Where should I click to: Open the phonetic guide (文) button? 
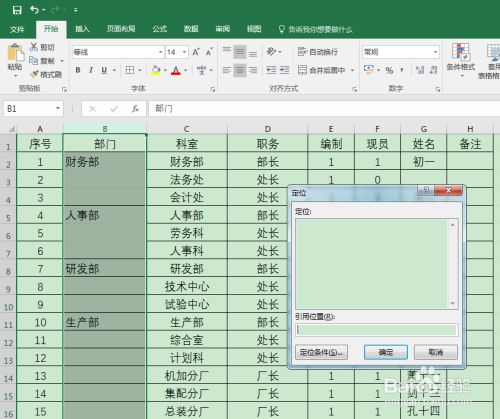pos(201,70)
